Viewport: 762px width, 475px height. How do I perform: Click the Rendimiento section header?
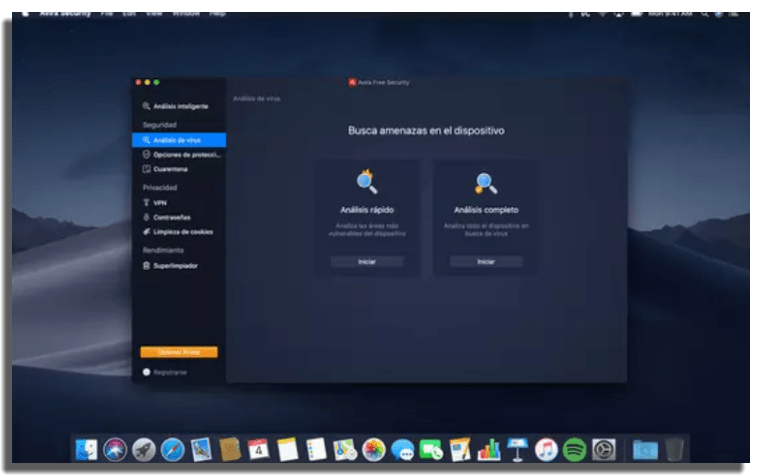pos(163,250)
